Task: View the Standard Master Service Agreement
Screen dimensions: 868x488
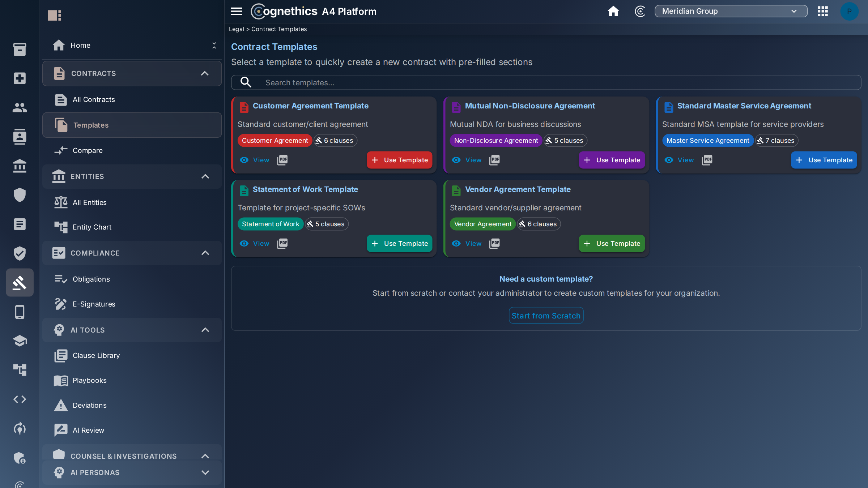Action: 679,160
